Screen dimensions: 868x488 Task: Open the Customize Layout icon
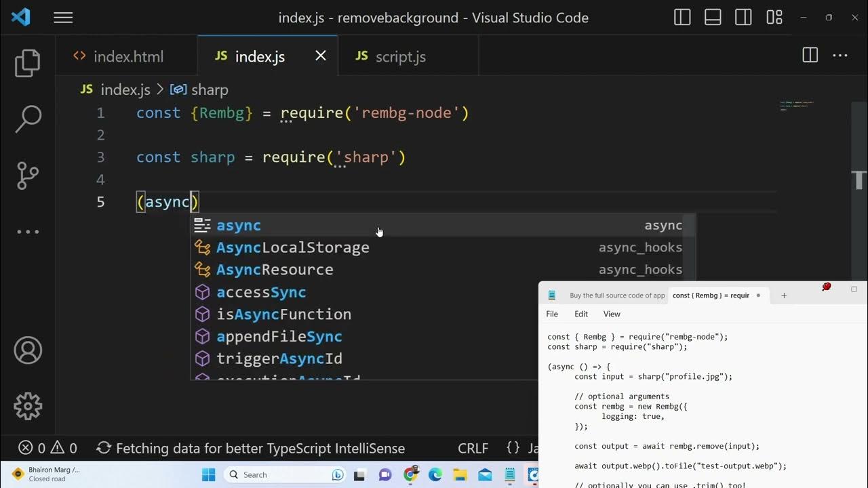click(x=774, y=18)
